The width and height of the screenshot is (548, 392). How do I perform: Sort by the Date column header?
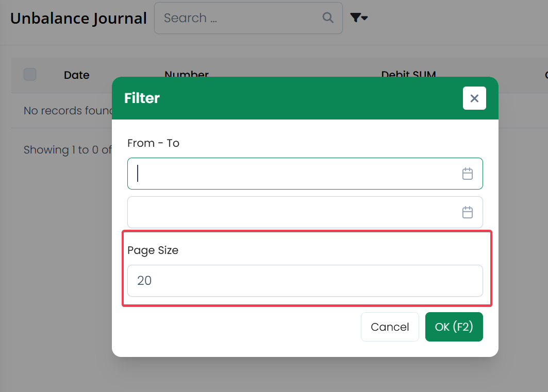(x=77, y=75)
